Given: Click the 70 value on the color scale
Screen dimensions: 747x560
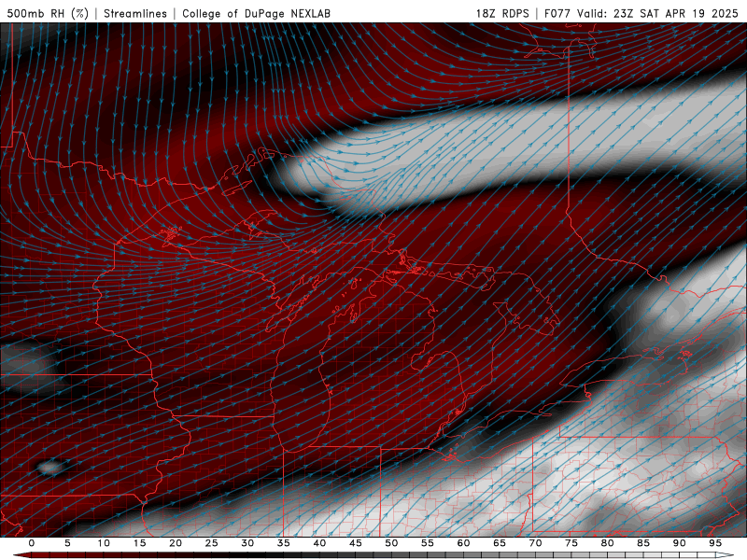Looking at the screenshot, I should [535, 543].
